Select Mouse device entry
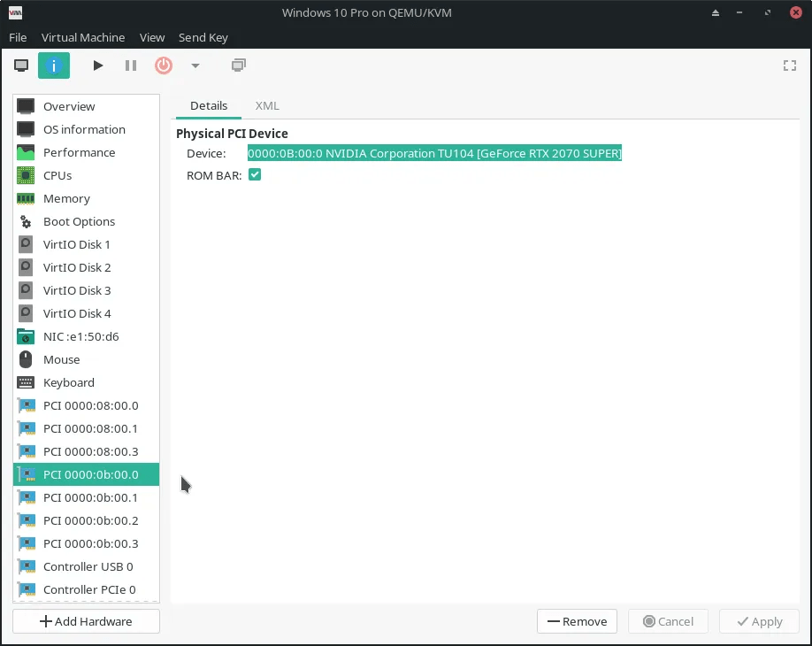812x646 pixels. [86, 359]
